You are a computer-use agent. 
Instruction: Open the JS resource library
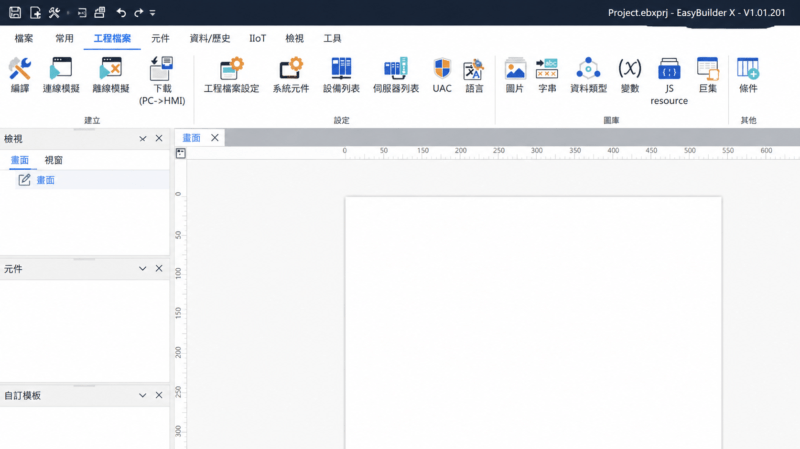tap(669, 81)
